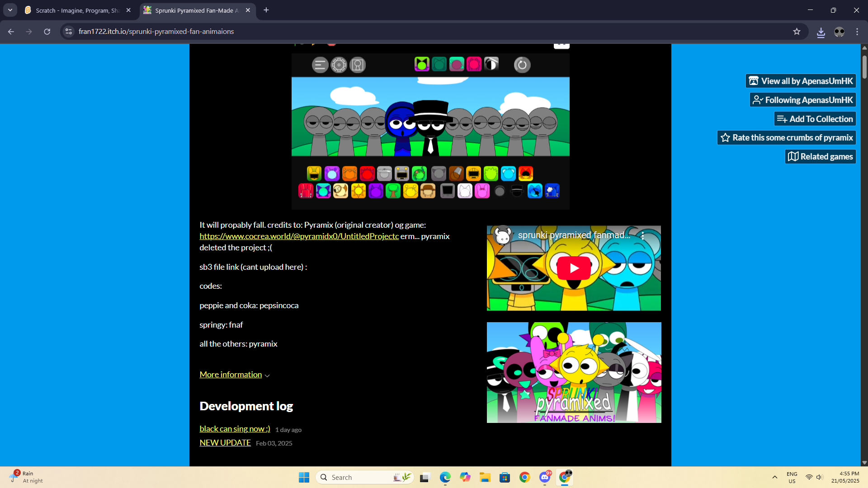Bookmark this page with the star

click(797, 32)
